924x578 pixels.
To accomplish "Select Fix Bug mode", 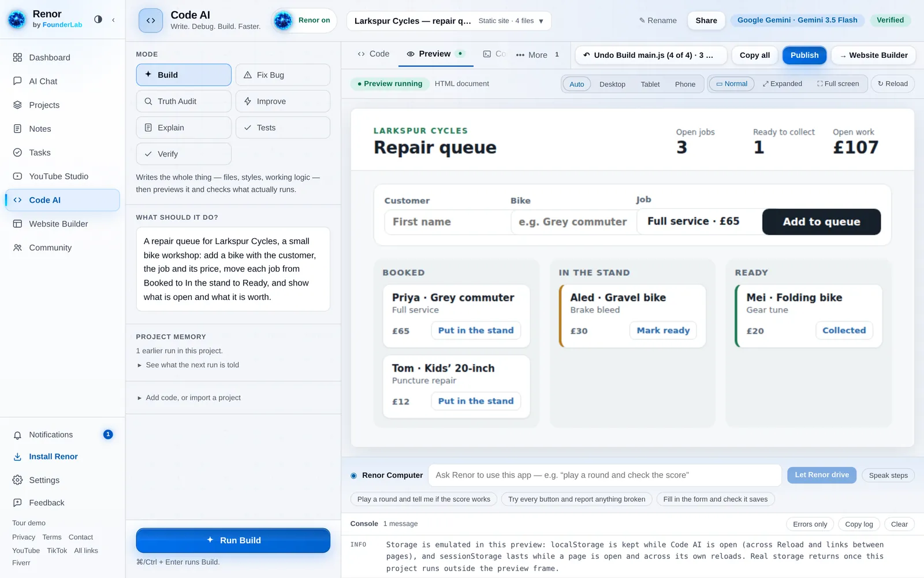I will 283,75.
